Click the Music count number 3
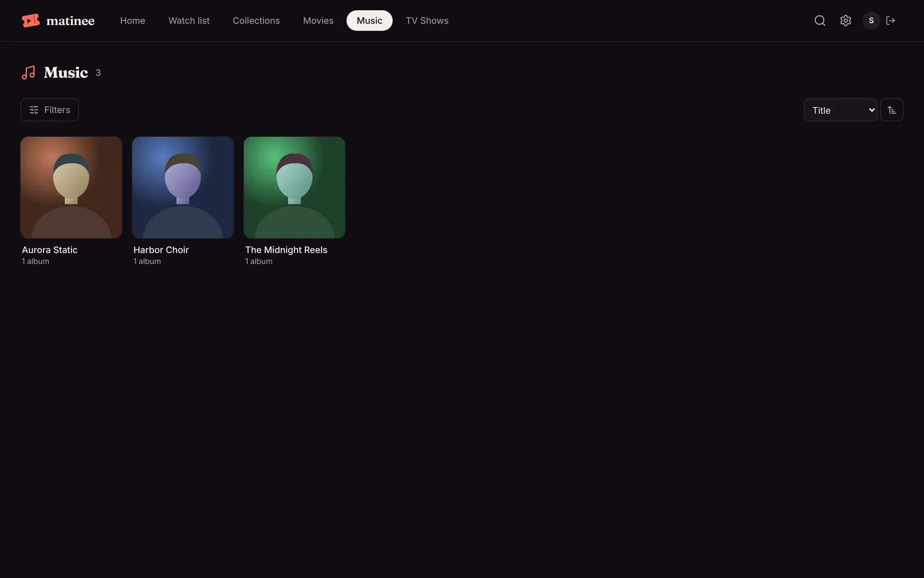Viewport: 924px width, 578px height. tap(98, 73)
